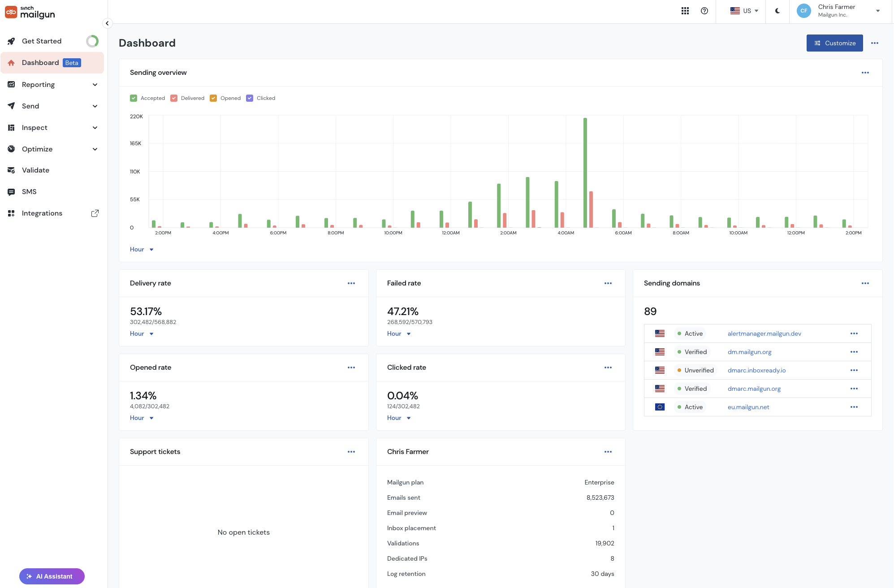Open the alertmanager.mailgun.dev domain link
Screen dimensions: 894x588
pyautogui.click(x=764, y=333)
